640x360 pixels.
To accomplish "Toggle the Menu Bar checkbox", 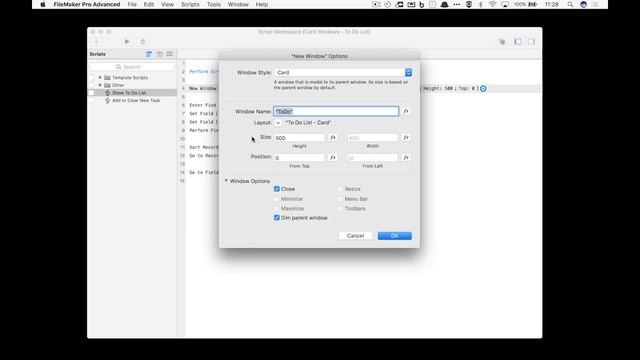I will (340, 199).
